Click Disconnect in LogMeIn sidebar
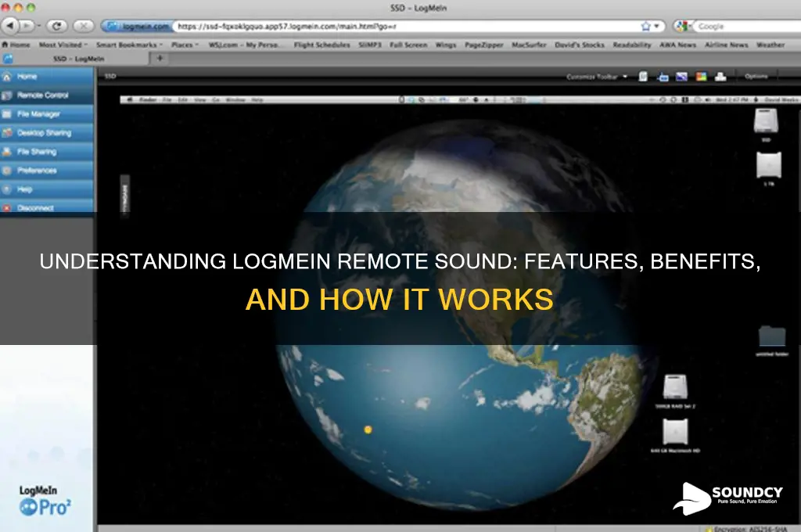Screen dimensions: 801x532 (x=46, y=207)
